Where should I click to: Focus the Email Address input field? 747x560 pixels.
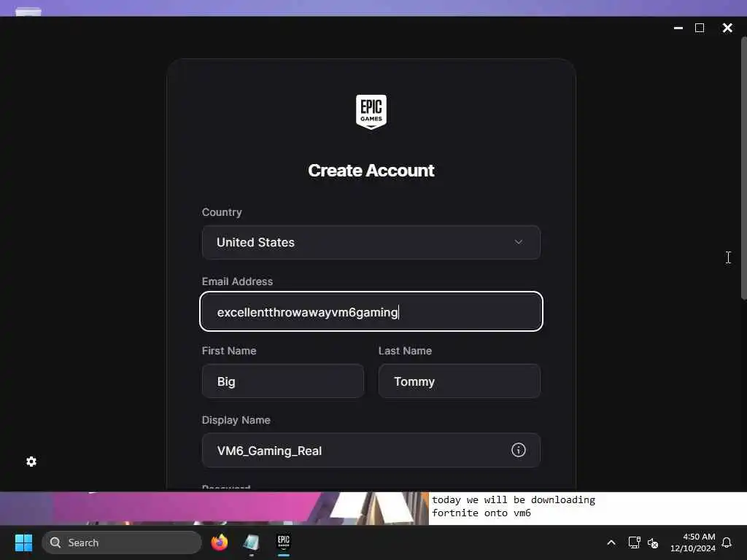(371, 311)
